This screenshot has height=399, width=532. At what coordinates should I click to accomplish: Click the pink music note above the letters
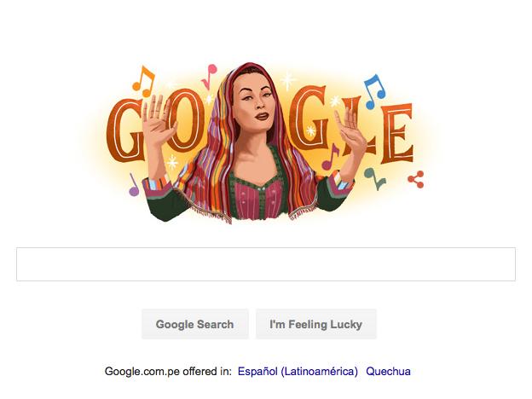point(209,77)
